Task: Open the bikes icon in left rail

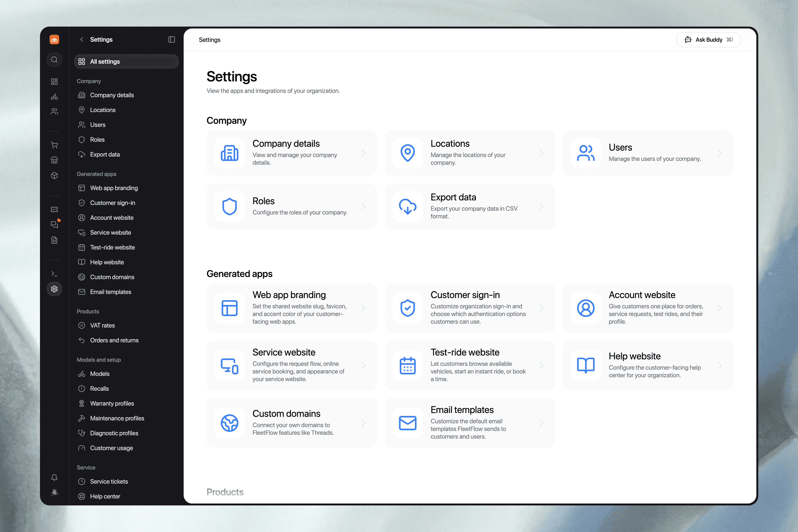Action: point(54,97)
